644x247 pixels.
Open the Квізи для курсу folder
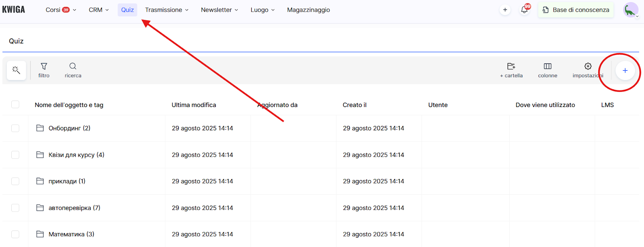tap(76, 155)
